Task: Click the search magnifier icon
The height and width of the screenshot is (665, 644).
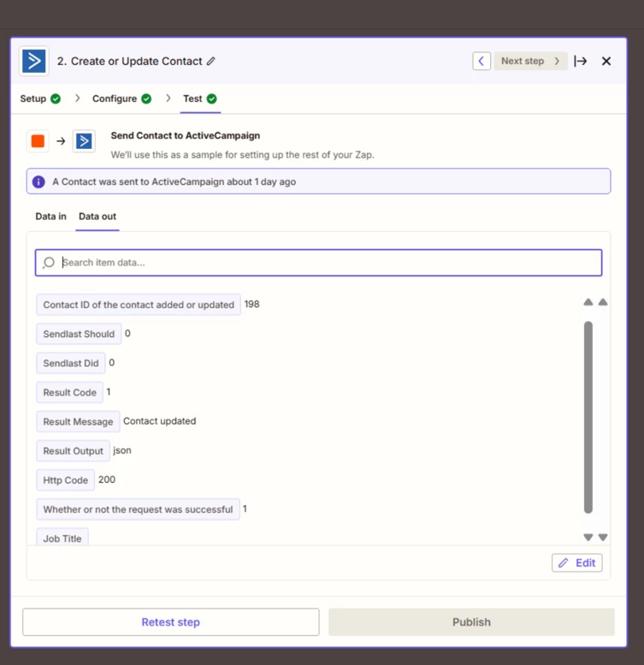Action: click(49, 263)
